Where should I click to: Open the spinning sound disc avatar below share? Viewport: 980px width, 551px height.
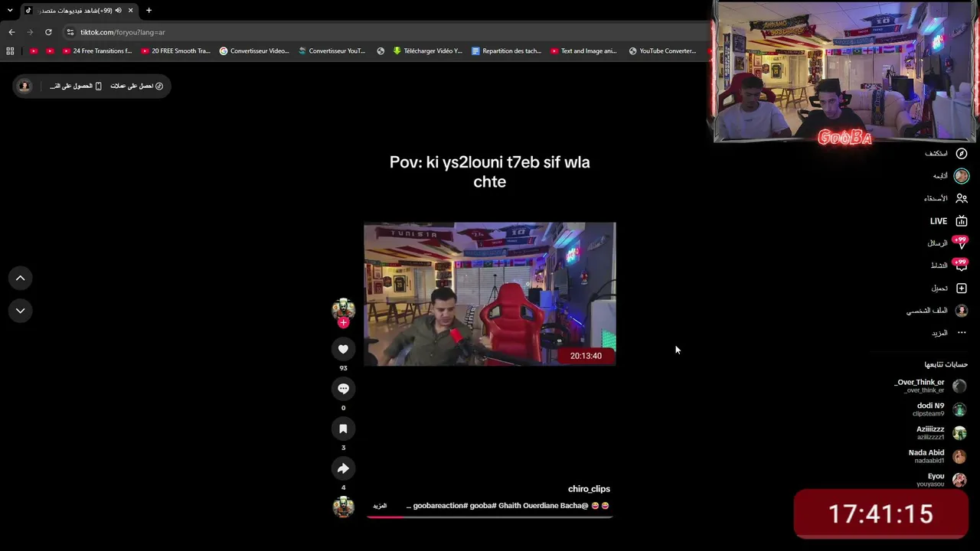(x=343, y=507)
